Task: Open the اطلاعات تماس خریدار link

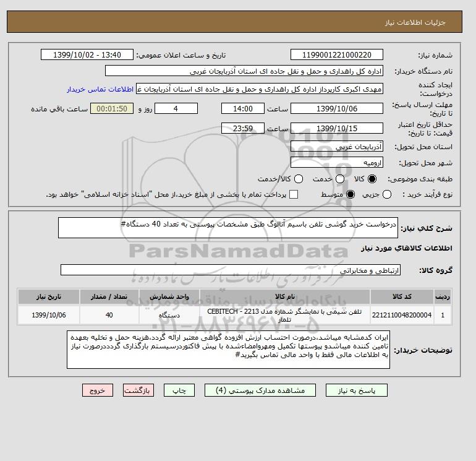Action: tap(100, 89)
